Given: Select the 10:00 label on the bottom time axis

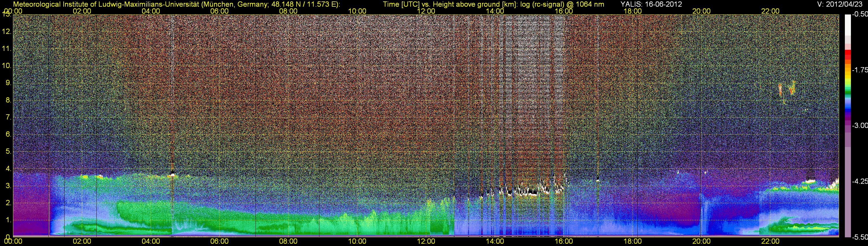Looking at the screenshot, I should click(x=357, y=241).
